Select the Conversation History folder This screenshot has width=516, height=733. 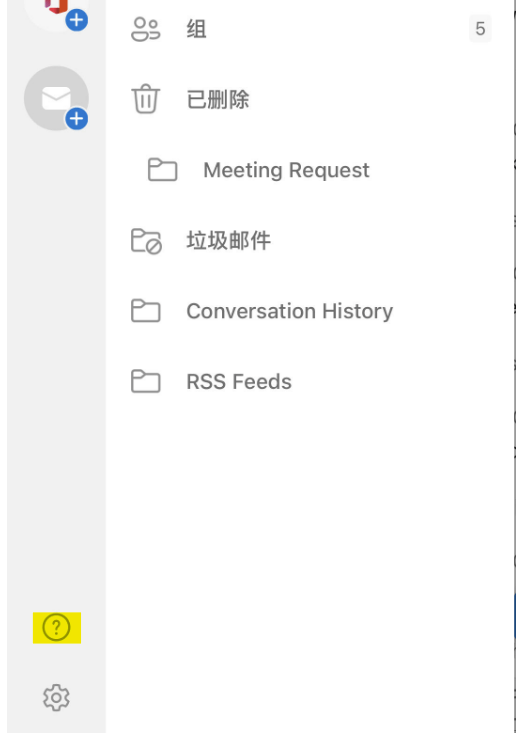coord(310,311)
